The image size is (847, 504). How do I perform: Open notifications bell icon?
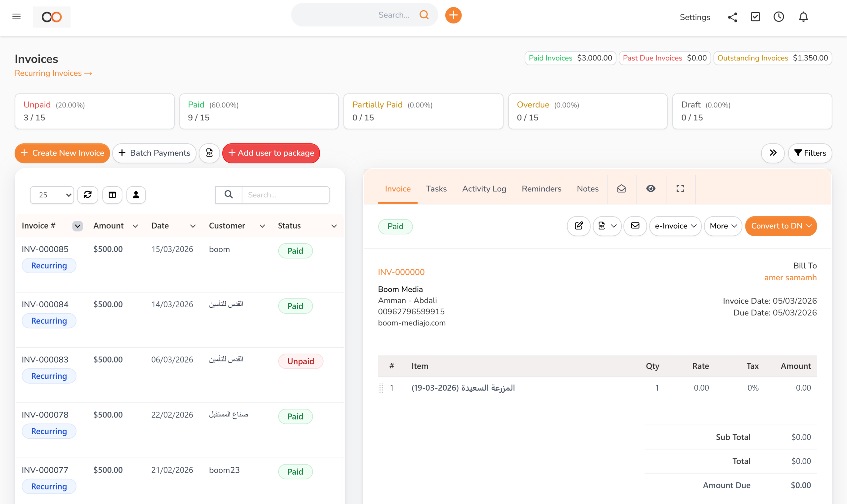[x=803, y=17]
